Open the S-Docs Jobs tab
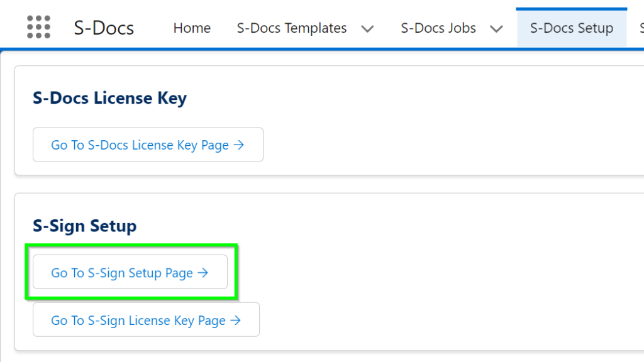Viewport: 644px width, 362px height. [438, 28]
